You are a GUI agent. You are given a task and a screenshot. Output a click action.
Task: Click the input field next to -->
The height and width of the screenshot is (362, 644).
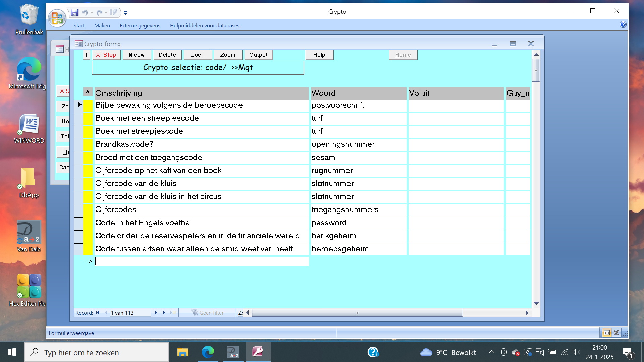(202, 261)
